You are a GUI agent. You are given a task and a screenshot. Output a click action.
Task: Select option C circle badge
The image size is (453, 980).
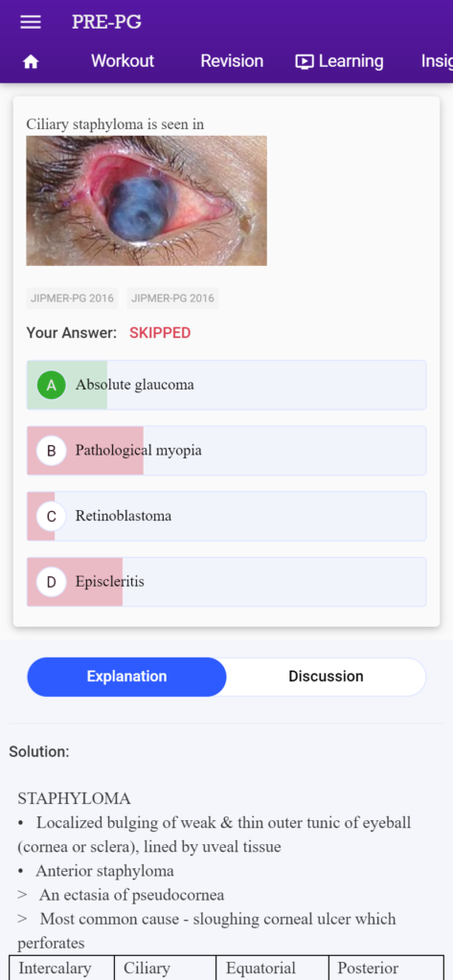(x=52, y=516)
